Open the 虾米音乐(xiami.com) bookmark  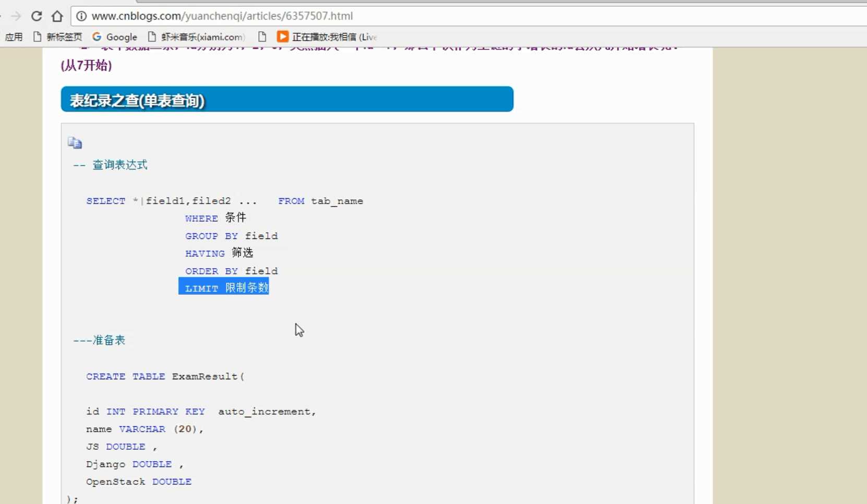[196, 37]
